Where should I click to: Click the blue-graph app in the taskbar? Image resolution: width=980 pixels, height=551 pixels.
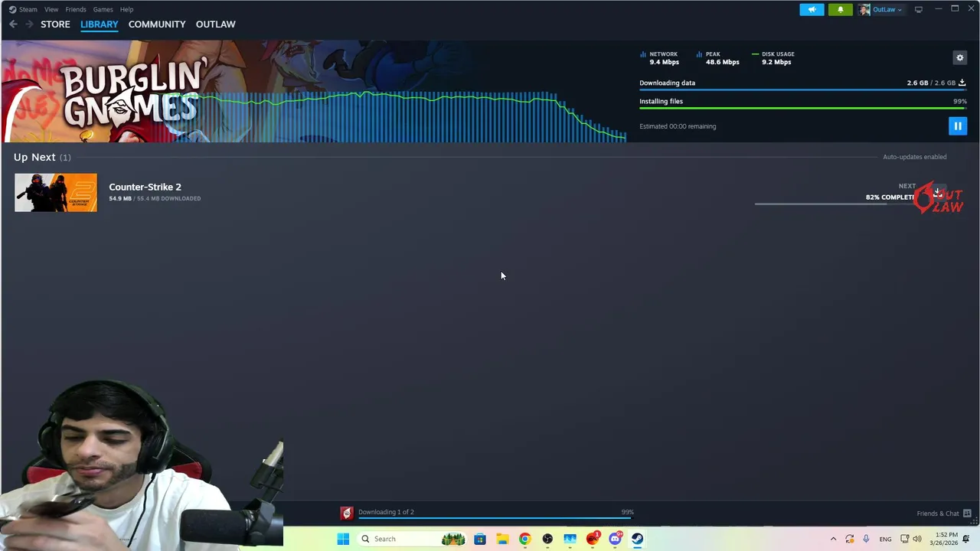[570, 539]
